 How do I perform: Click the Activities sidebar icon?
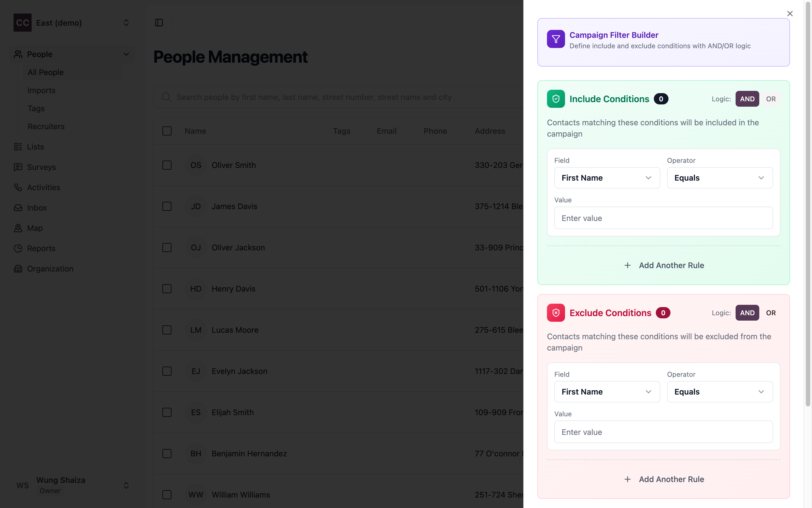18,187
